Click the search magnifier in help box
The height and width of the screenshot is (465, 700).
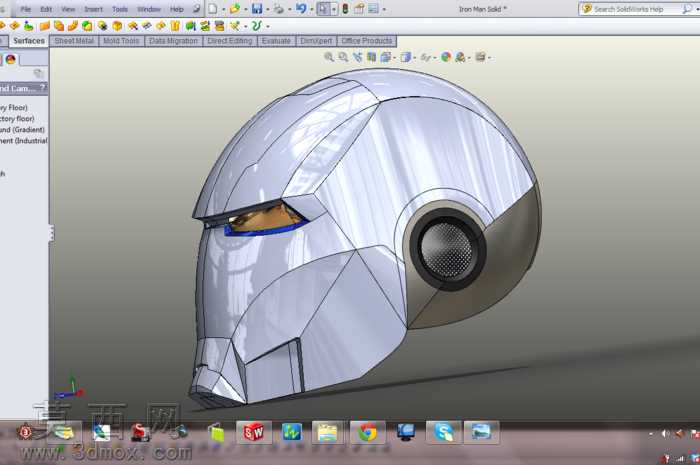[x=687, y=9]
